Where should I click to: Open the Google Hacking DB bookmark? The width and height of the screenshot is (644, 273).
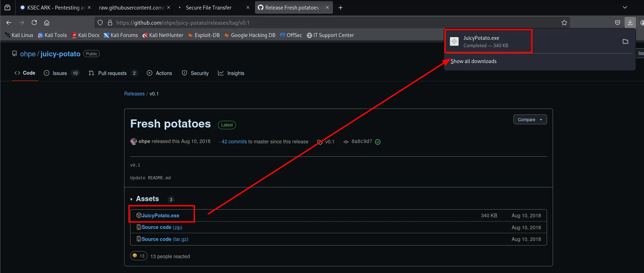250,35
